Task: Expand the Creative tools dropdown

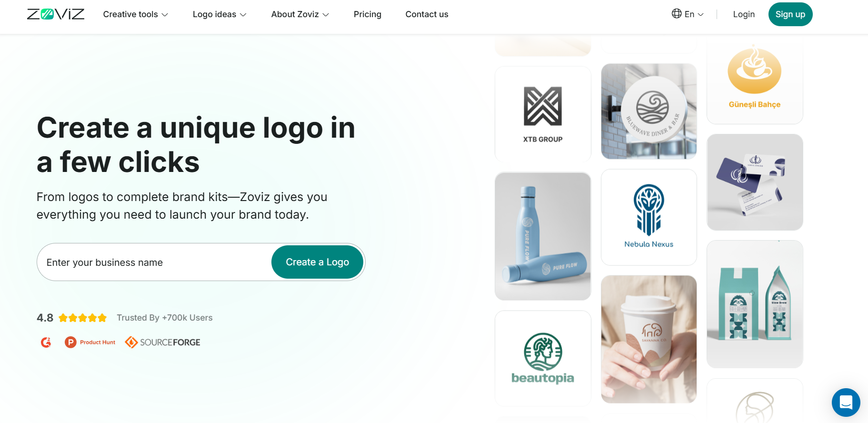Action: coord(136,14)
